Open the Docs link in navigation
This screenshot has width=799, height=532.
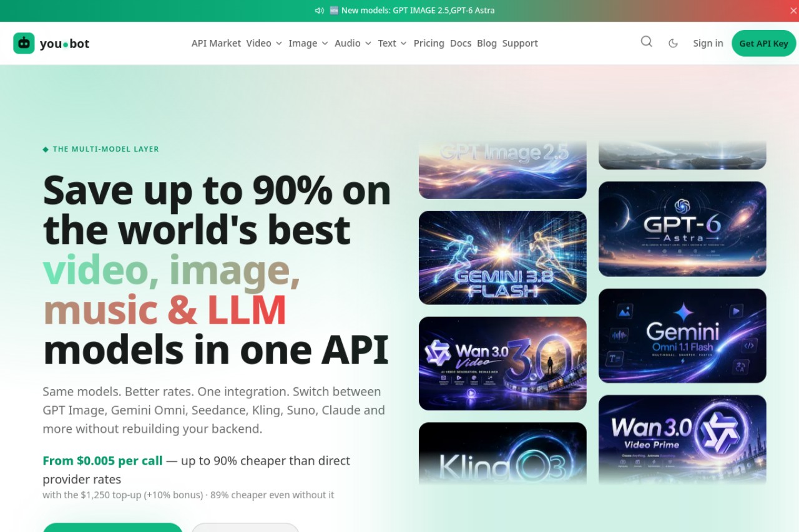coord(461,43)
